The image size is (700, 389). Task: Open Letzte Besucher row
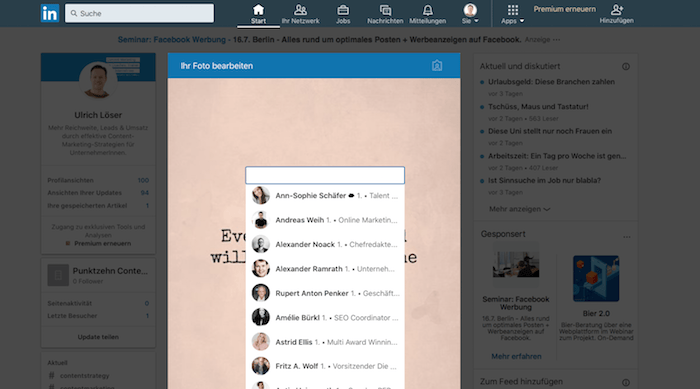98,316
